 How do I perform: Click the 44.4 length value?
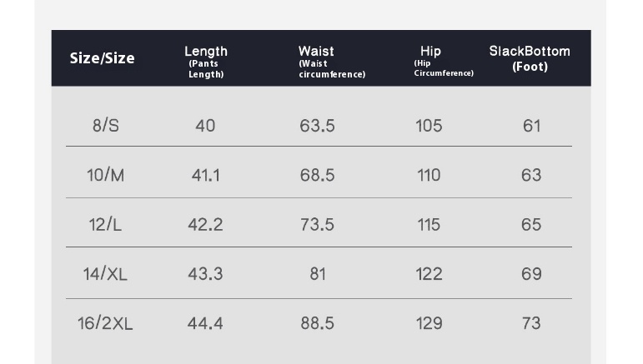205,323
